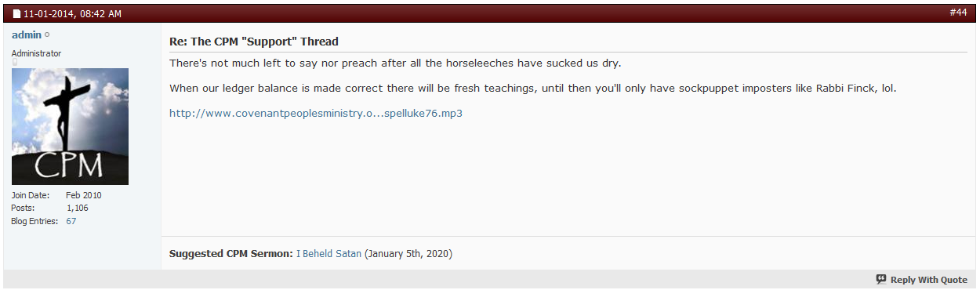Image resolution: width=980 pixels, height=290 pixels.
Task: Click the Reply With Quote button
Action: tap(921, 280)
